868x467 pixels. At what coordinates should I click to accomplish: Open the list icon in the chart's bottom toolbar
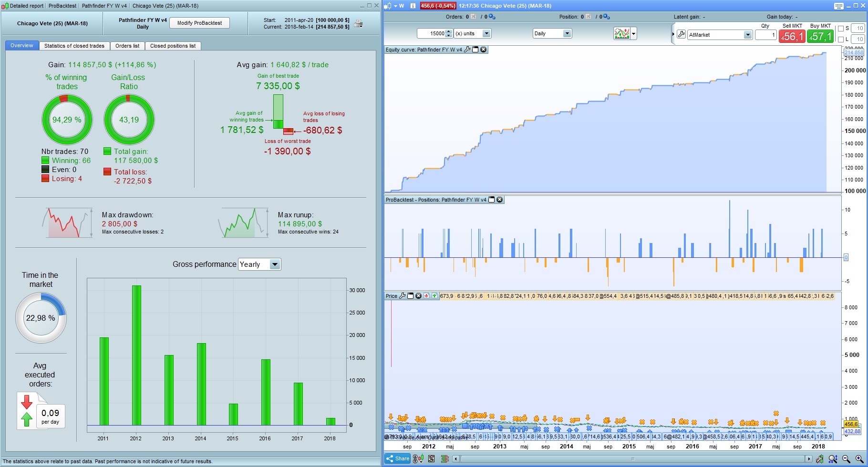(x=432, y=459)
